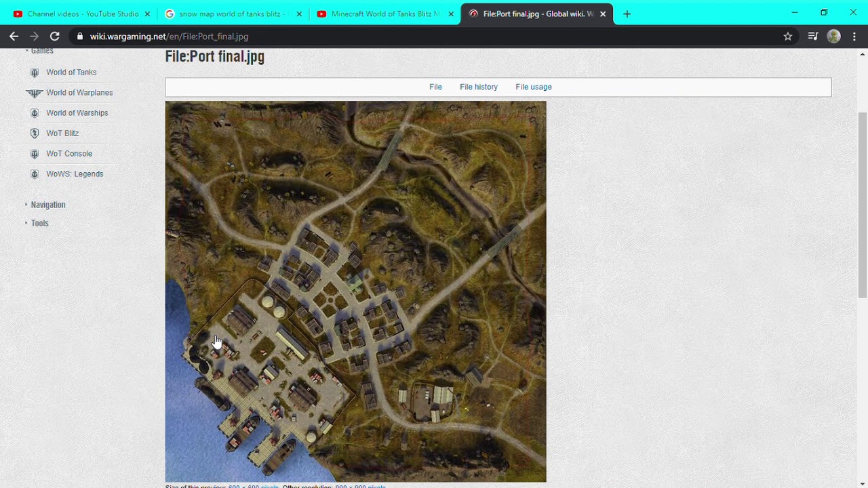
Task: Close the File:Port final.jpg tab
Action: (603, 14)
